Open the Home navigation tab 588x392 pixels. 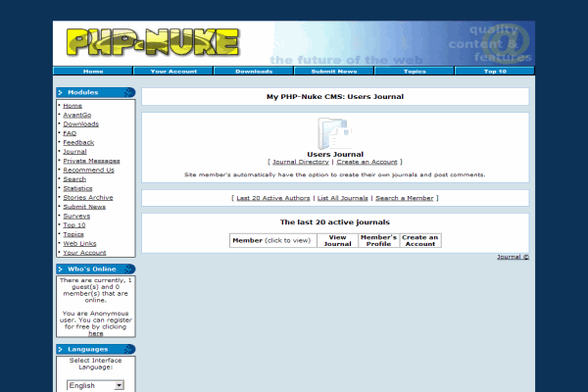pos(93,71)
